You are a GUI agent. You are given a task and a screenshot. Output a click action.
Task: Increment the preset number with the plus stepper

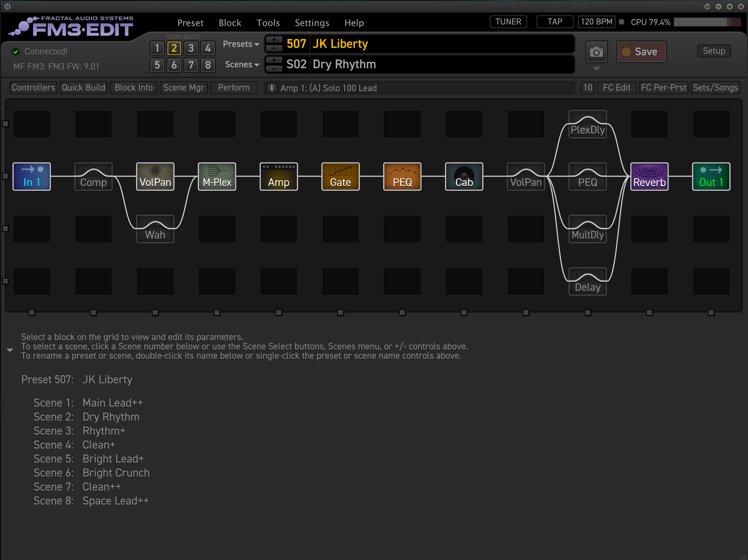click(x=274, y=40)
